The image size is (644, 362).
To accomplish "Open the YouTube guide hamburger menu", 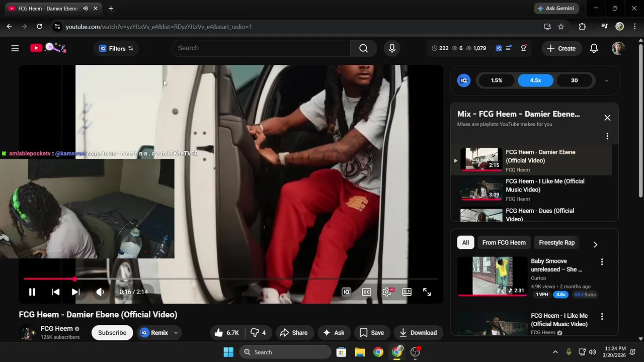I will tap(15, 48).
